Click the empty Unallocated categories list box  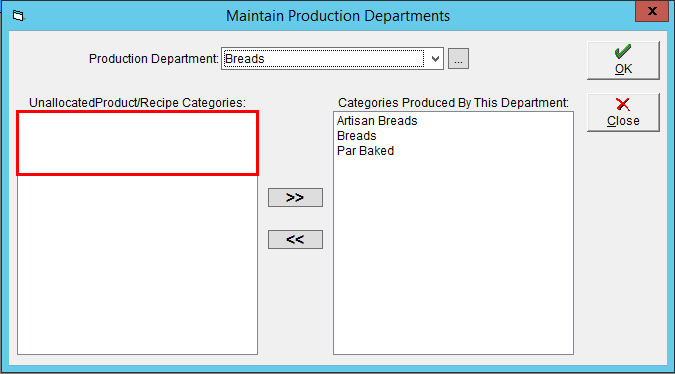137,233
